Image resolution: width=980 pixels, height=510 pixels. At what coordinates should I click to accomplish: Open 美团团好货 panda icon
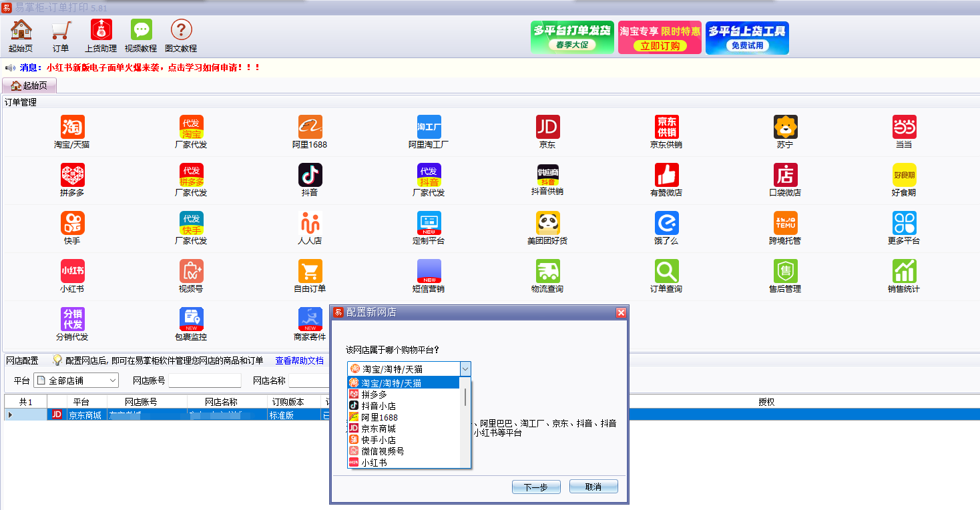point(547,223)
